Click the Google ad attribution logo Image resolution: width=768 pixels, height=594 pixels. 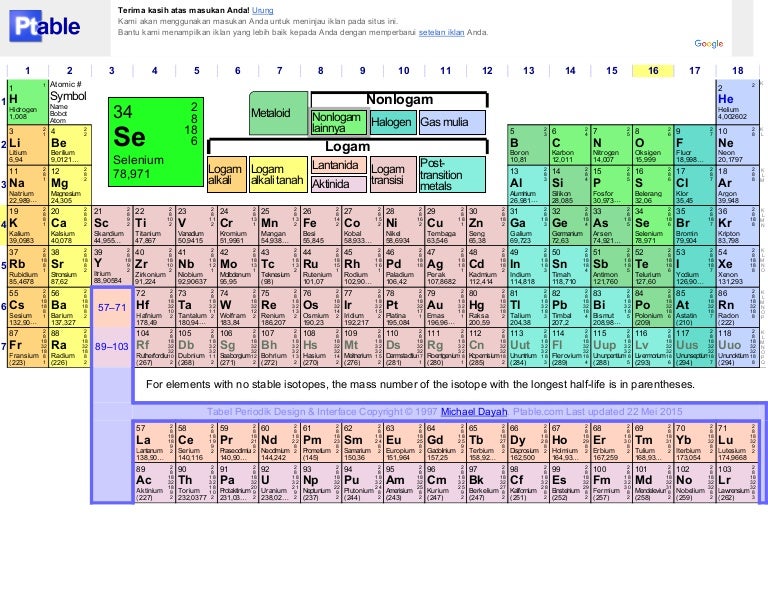[x=709, y=44]
